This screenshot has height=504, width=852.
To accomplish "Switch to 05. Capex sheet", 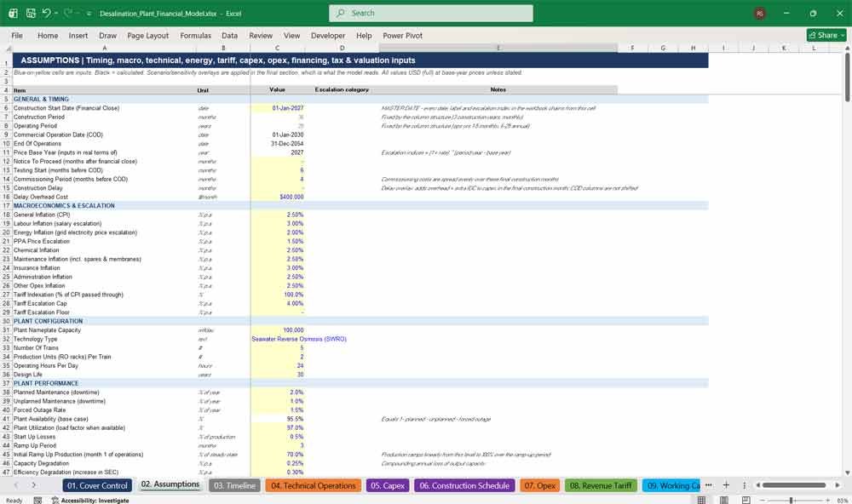I will 388,485.
